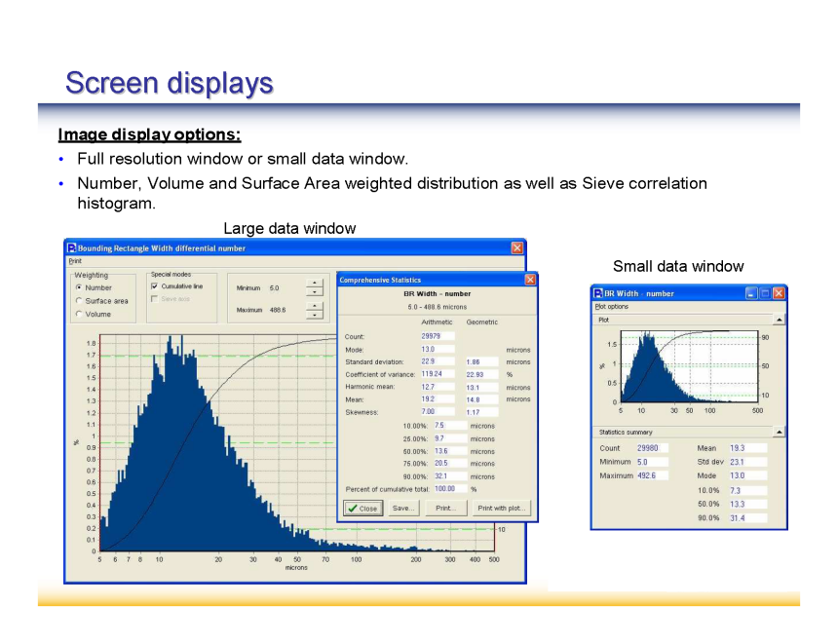Decrease the Minimum value with the down arrow

pos(314,292)
